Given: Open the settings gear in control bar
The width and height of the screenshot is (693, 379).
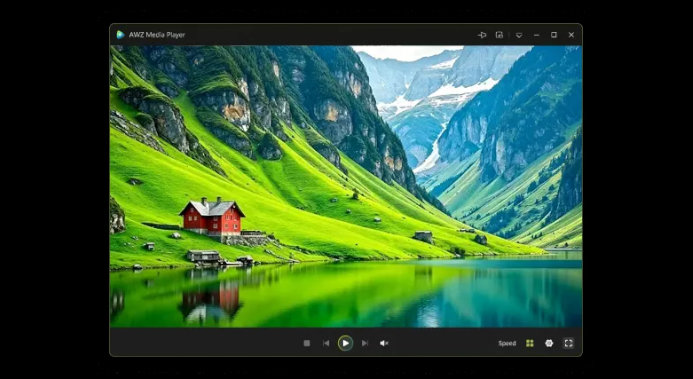Looking at the screenshot, I should click(x=549, y=343).
